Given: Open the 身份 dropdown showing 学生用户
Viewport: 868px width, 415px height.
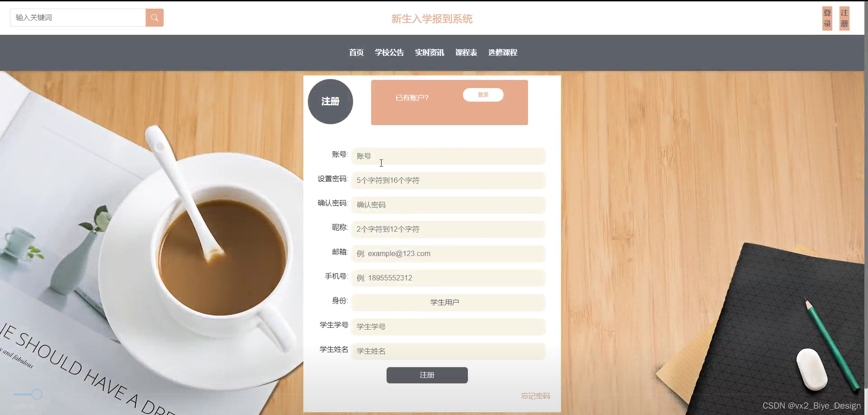Looking at the screenshot, I should (x=448, y=303).
